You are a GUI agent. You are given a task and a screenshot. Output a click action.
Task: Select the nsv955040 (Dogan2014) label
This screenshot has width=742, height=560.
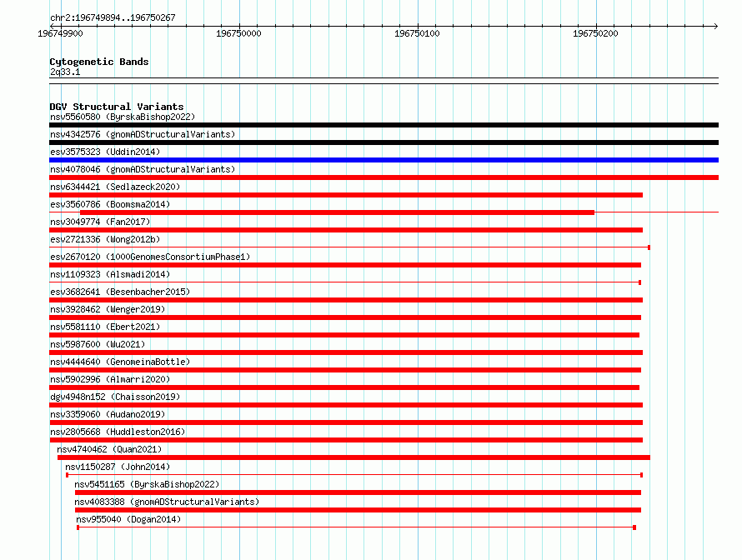point(128,519)
